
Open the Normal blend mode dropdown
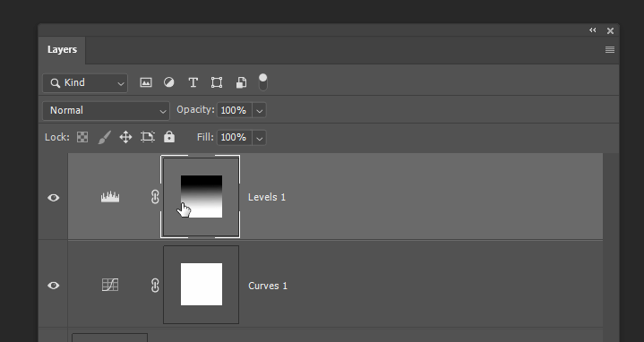click(106, 111)
